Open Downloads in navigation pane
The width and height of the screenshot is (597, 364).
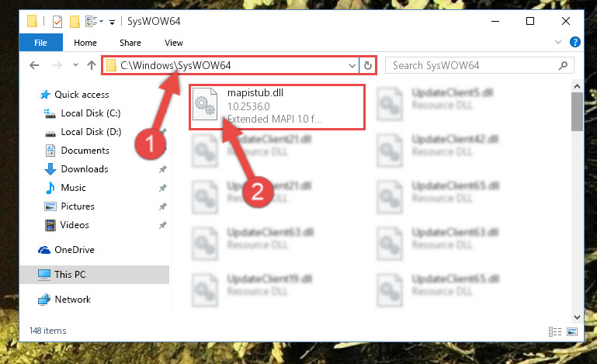click(85, 169)
